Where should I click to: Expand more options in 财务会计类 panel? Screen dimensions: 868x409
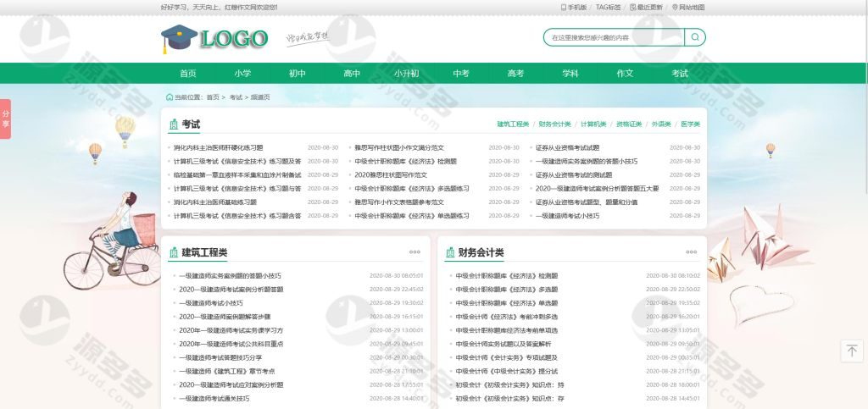(x=691, y=251)
